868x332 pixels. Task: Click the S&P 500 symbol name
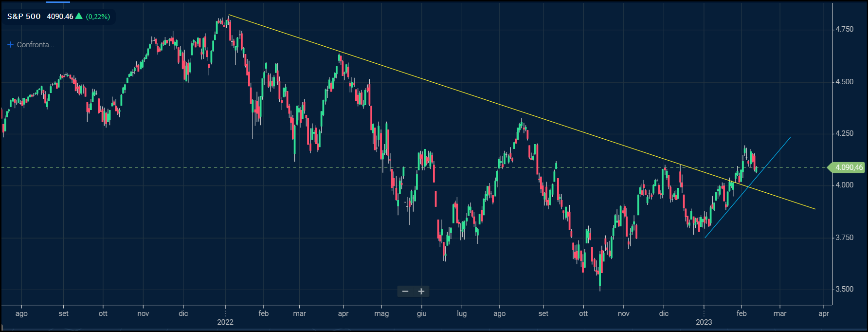24,17
